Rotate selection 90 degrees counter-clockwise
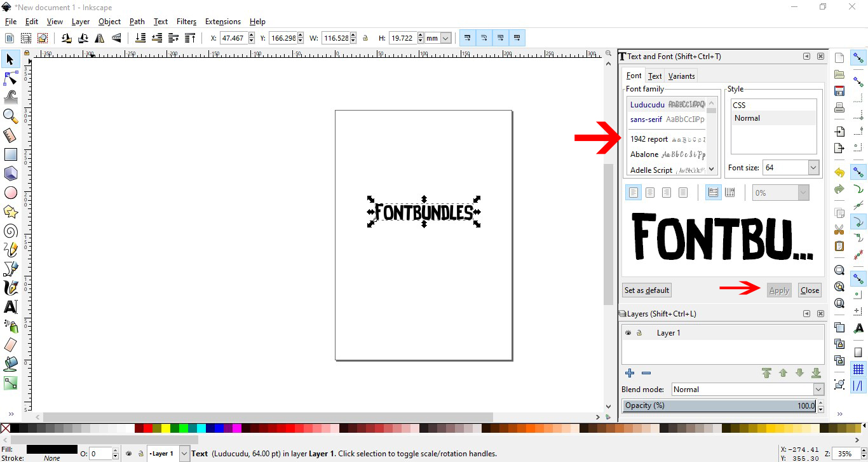The width and height of the screenshot is (868, 462). pos(67,38)
